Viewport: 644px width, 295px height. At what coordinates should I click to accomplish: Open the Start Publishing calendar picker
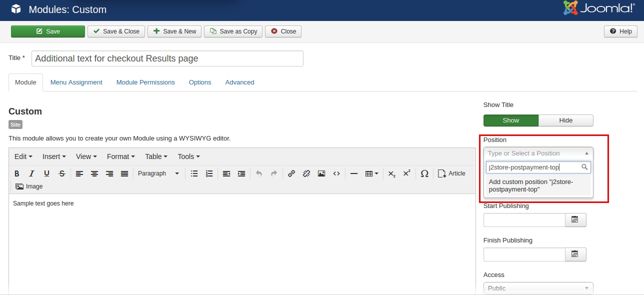click(575, 220)
